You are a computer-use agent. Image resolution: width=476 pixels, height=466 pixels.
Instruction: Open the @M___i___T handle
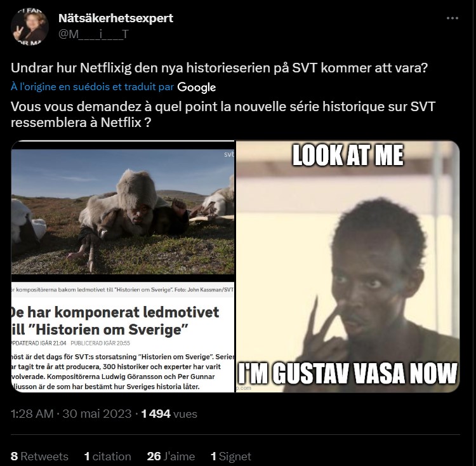(x=93, y=34)
